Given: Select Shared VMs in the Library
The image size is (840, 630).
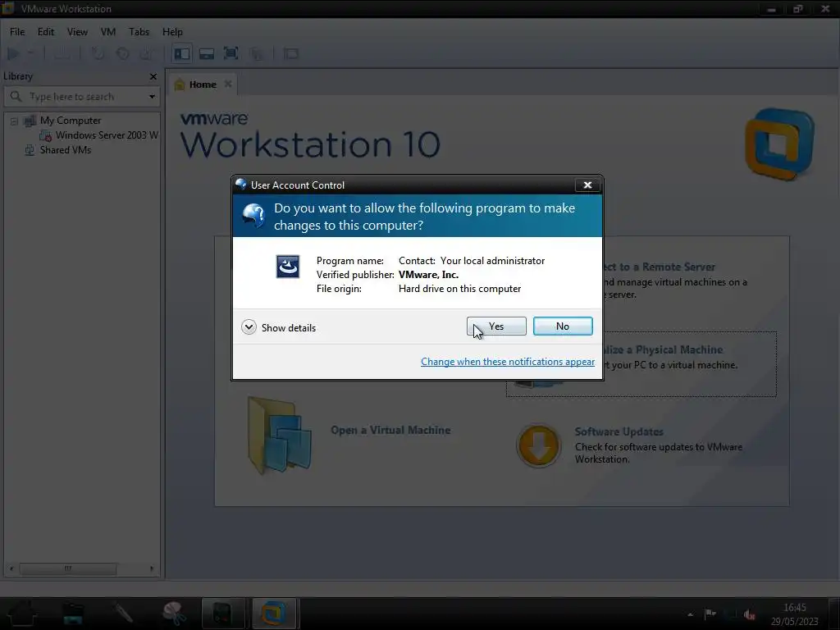Looking at the screenshot, I should (66, 150).
